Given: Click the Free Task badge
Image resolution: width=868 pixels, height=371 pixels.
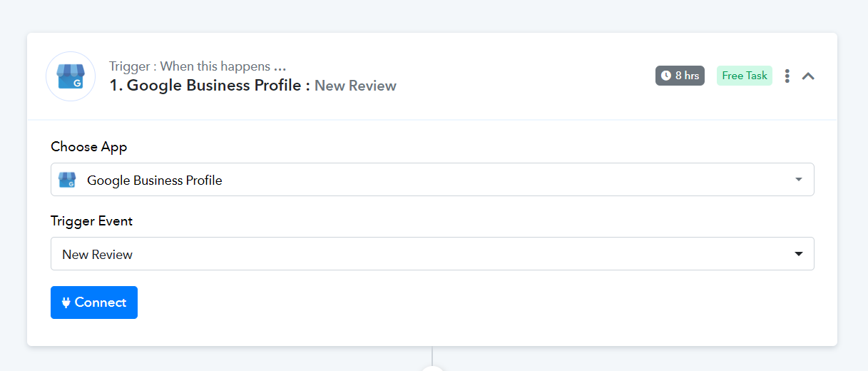Looking at the screenshot, I should [x=744, y=76].
